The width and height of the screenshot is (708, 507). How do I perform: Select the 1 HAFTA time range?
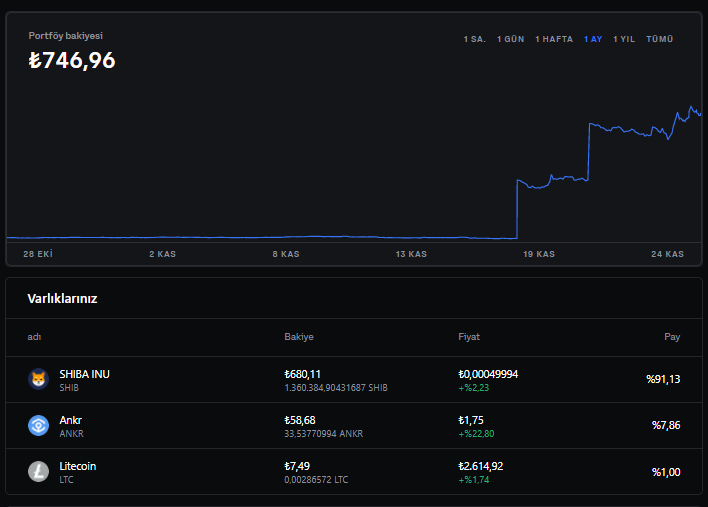[554, 39]
